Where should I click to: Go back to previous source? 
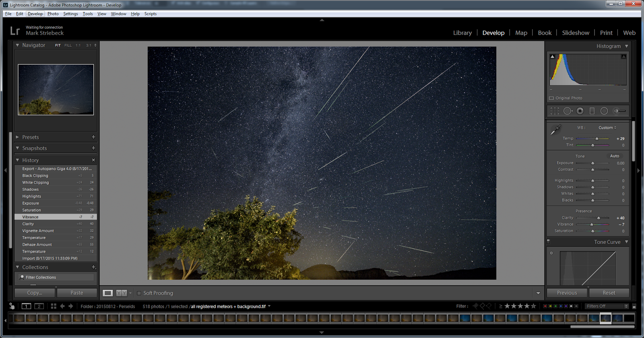tap(62, 306)
